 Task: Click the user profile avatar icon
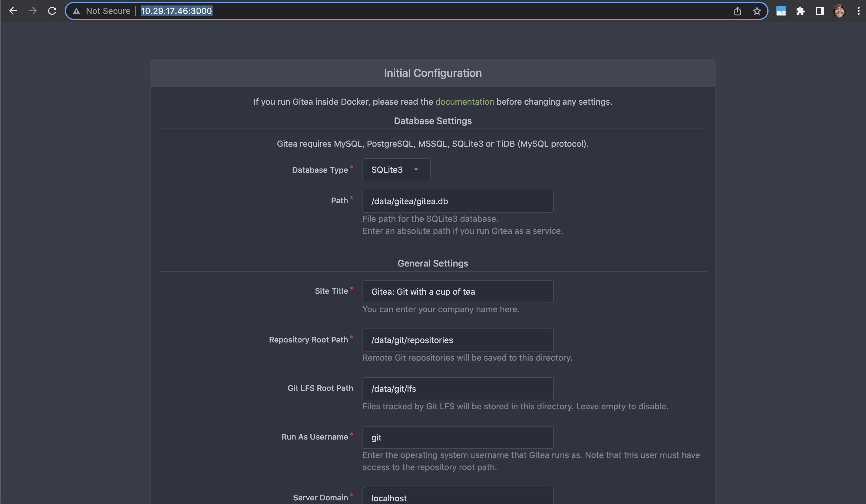[x=840, y=11]
